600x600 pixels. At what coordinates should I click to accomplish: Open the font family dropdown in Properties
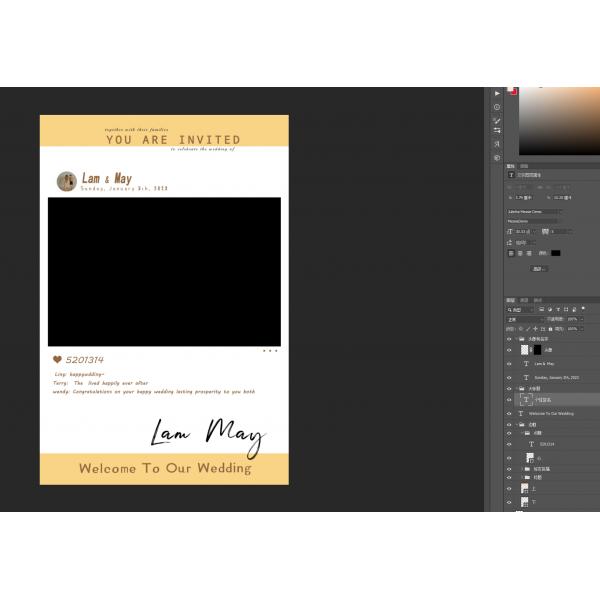pyautogui.click(x=534, y=211)
